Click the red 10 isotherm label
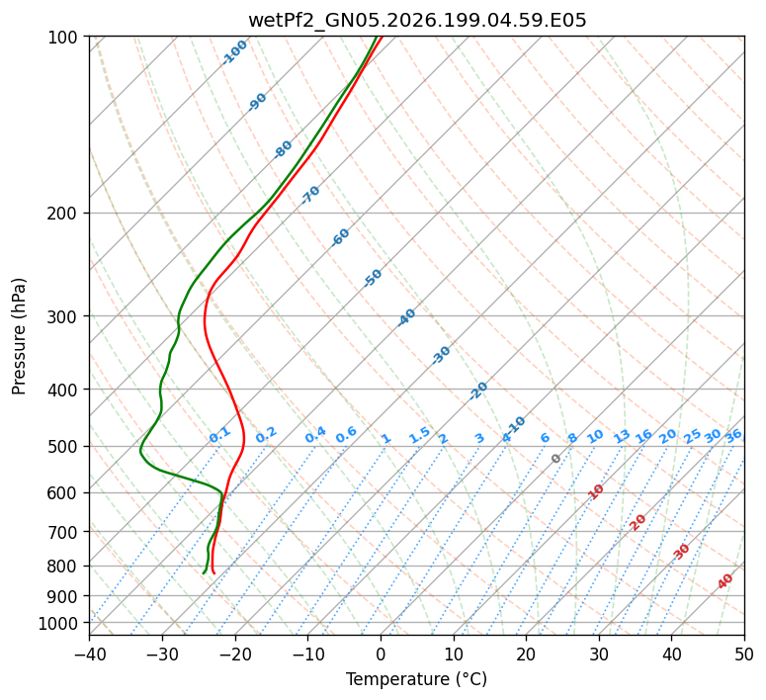 596,491
